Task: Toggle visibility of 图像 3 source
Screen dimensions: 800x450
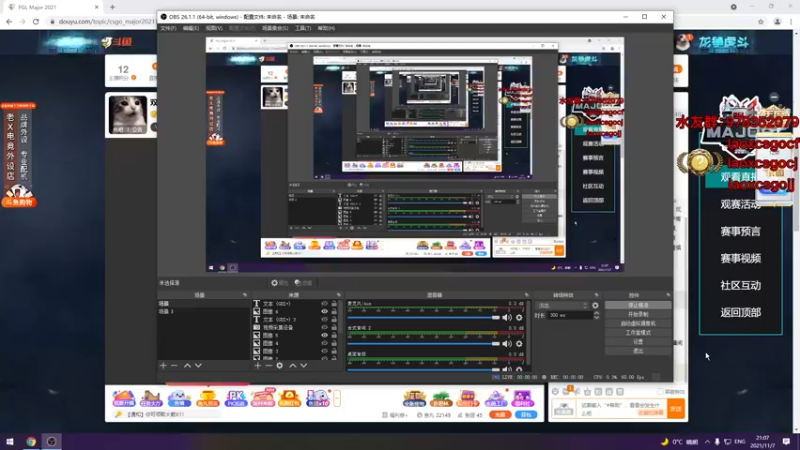Action: pyautogui.click(x=324, y=351)
